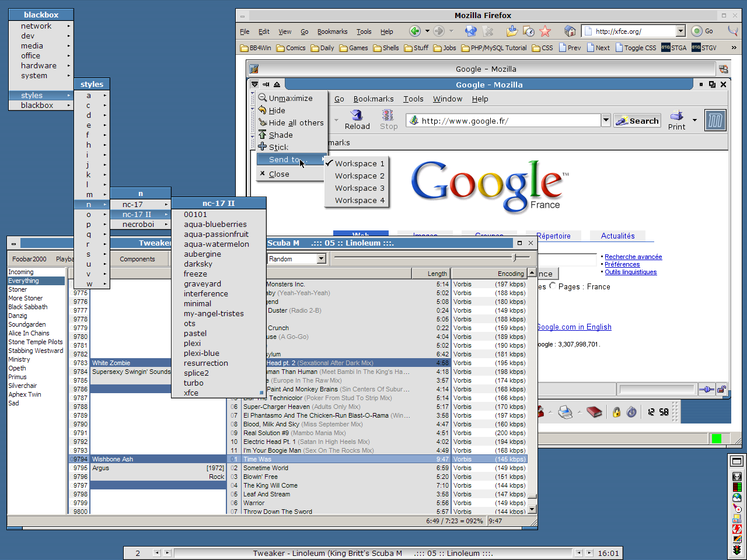
Task: Click the Firefox red star Bookmarks icon
Action: point(545,31)
